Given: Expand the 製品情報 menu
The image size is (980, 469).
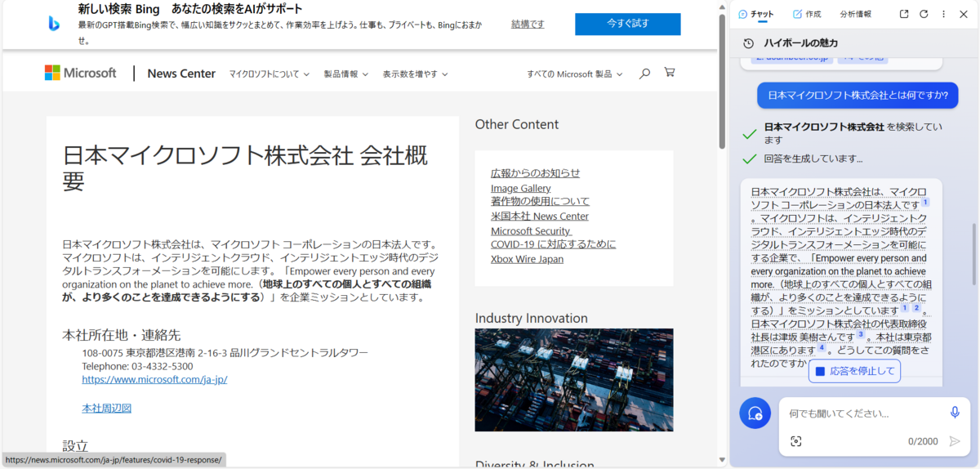Looking at the screenshot, I should 345,74.
